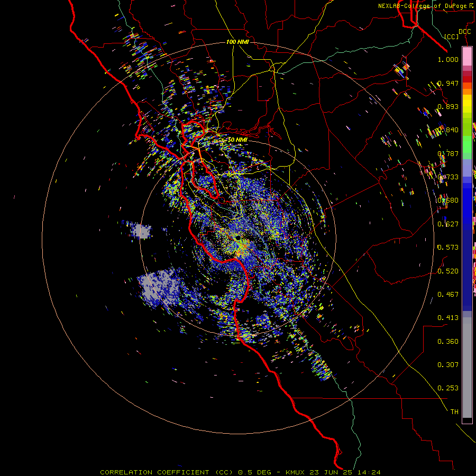Image resolution: width=476 pixels, height=476 pixels.
Task: Click the radar site center dot
Action: (x=239, y=237)
